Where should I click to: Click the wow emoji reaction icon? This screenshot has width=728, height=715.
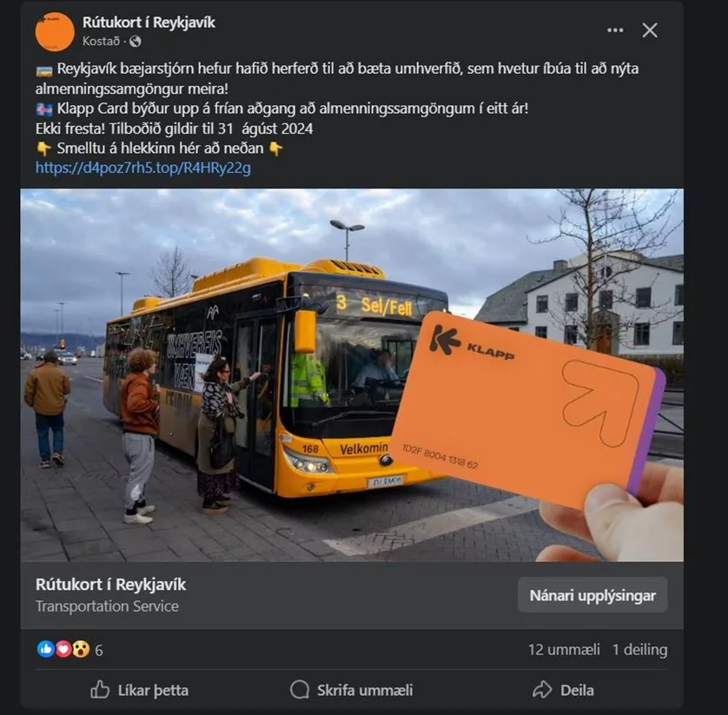(81, 649)
